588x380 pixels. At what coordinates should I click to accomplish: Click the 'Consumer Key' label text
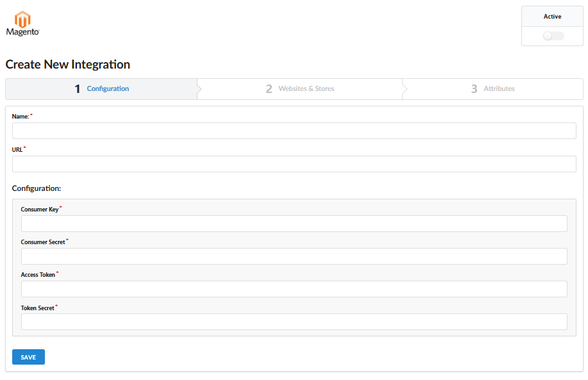(x=40, y=210)
